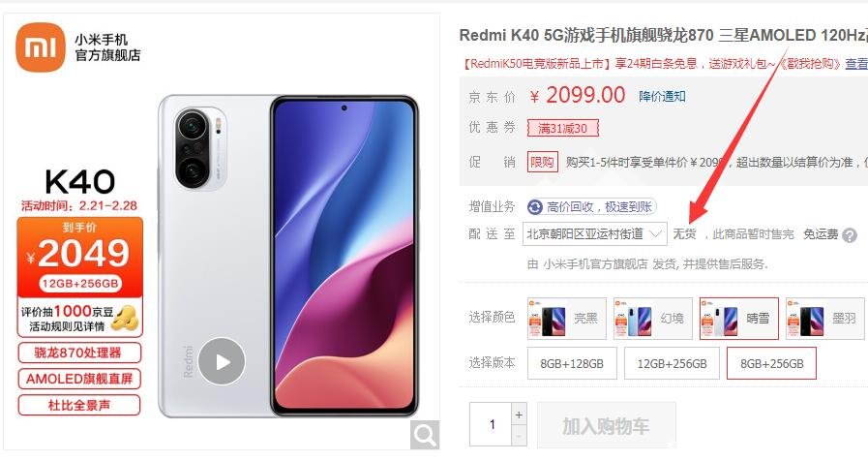Expand the 北京朝阳区亚运村街道 delivery dropdown
Viewport: 868px width, 461px height.
[595, 234]
